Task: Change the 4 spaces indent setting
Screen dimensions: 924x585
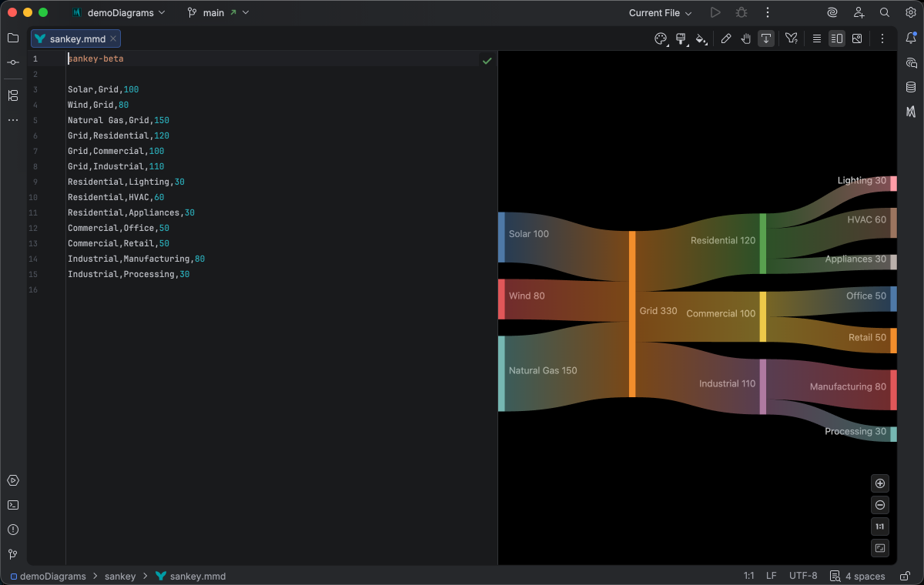Action: click(858, 576)
